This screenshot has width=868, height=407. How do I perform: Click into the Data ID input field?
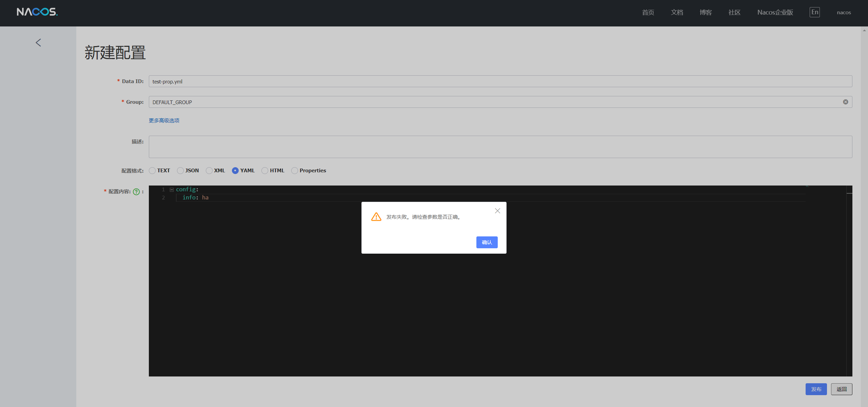(500, 81)
